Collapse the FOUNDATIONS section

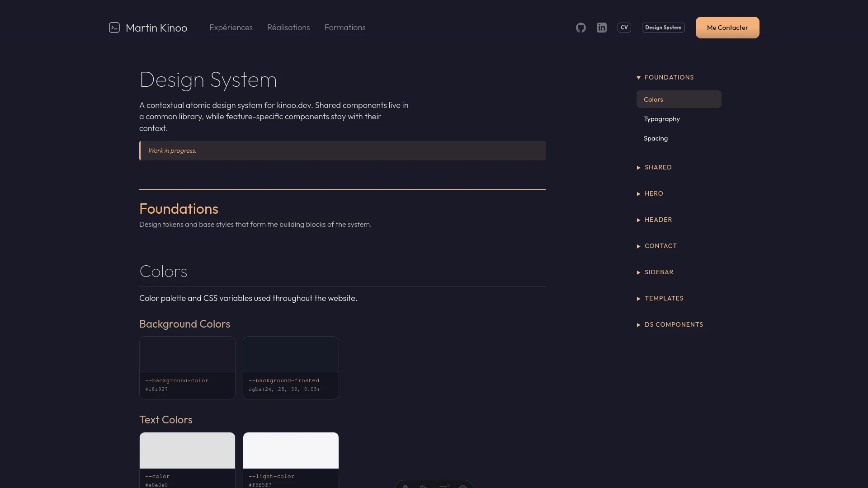pyautogui.click(x=668, y=77)
